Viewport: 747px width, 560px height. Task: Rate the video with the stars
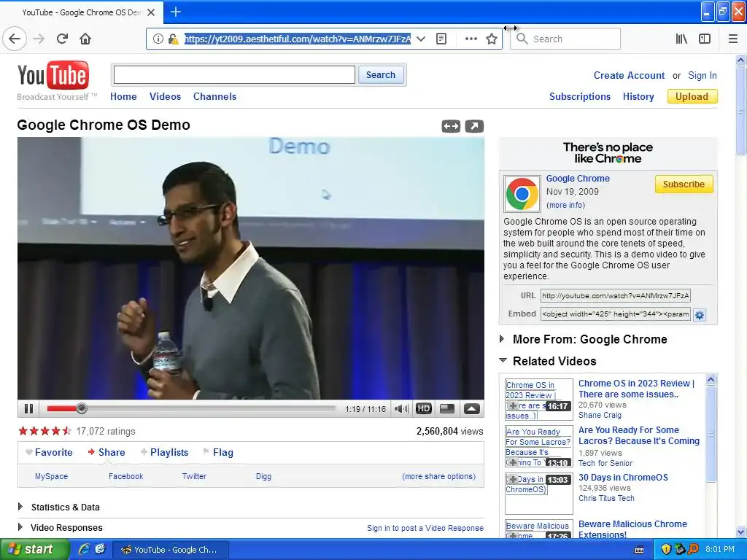click(44, 432)
